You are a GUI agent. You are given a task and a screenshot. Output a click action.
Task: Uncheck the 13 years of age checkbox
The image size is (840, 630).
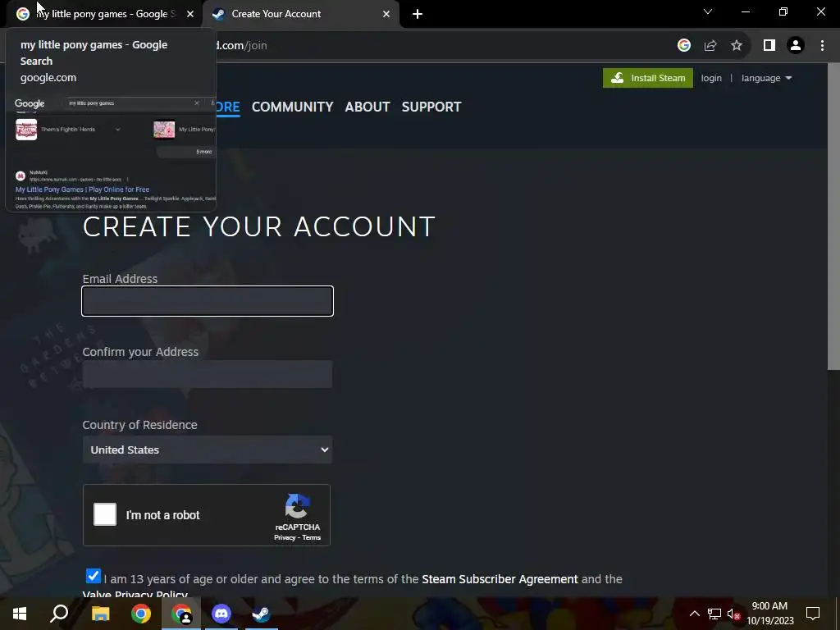click(93, 576)
